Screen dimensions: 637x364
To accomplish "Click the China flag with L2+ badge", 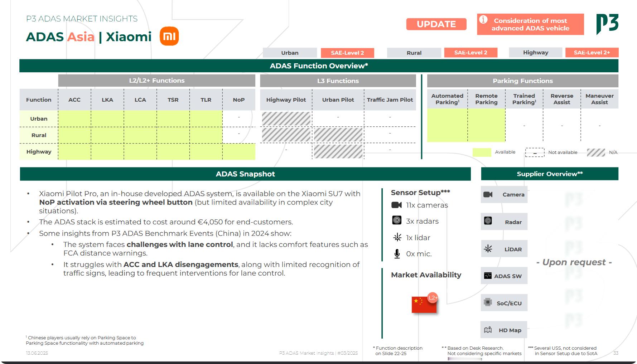I will [424, 305].
